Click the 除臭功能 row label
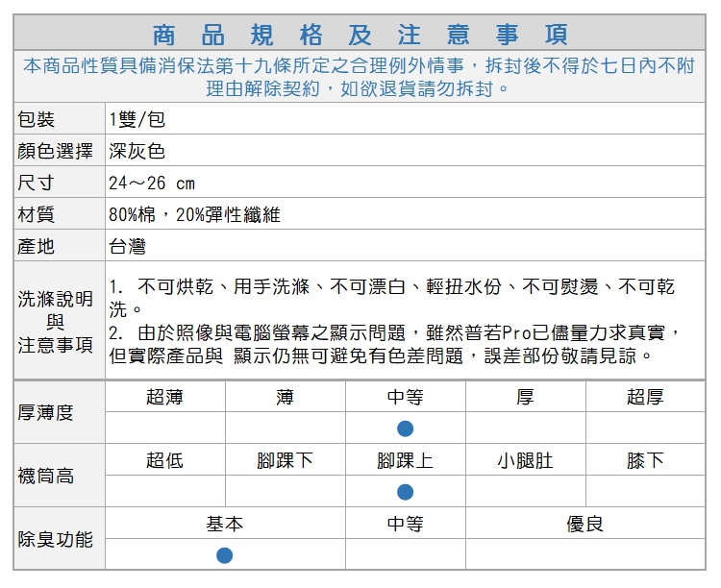 56,539
